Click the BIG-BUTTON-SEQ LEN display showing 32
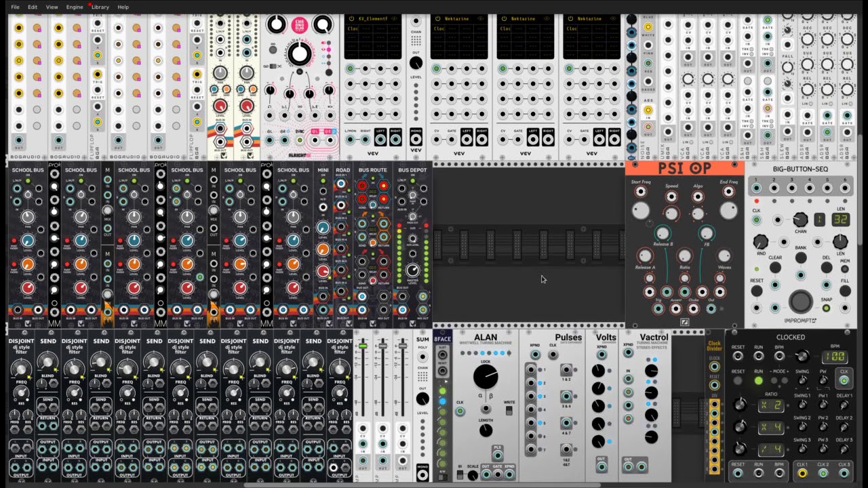Image resolution: width=868 pixels, height=488 pixels. pos(841,220)
